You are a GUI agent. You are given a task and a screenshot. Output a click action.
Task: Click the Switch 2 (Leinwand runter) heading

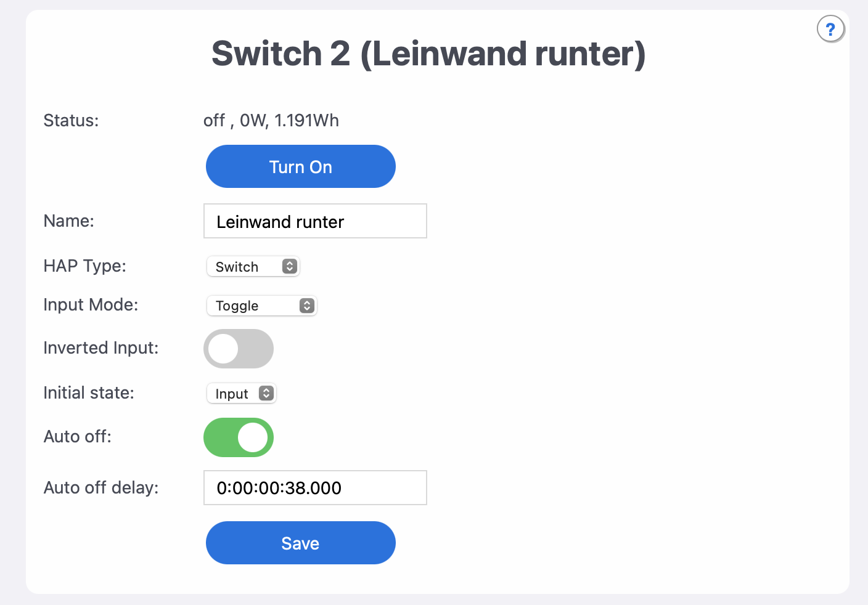(428, 54)
